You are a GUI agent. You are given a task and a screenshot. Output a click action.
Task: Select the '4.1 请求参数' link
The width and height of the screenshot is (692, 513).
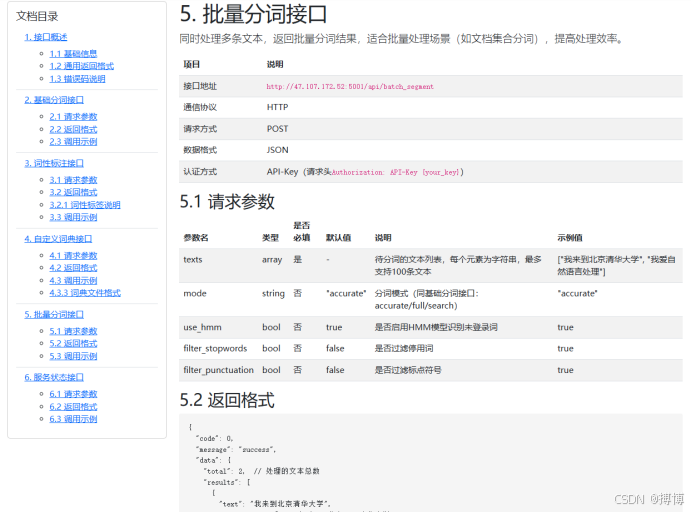click(73, 256)
